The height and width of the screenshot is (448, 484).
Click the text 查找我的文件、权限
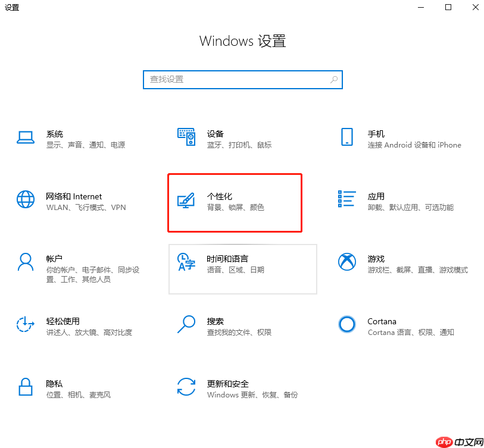(239, 333)
